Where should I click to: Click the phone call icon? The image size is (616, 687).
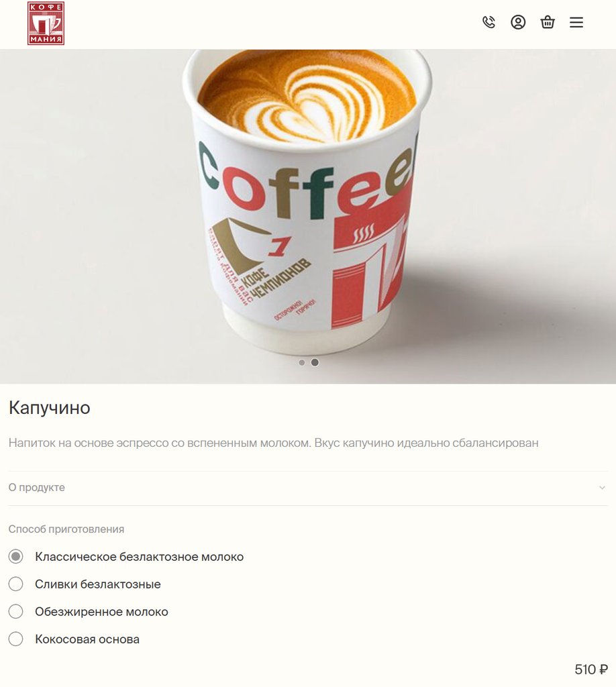489,22
